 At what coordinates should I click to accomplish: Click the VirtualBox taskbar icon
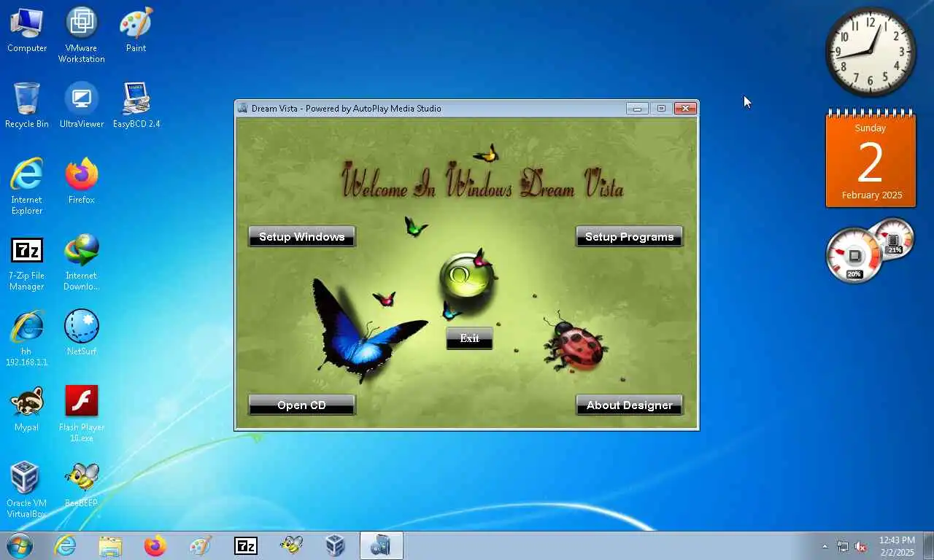(336, 545)
